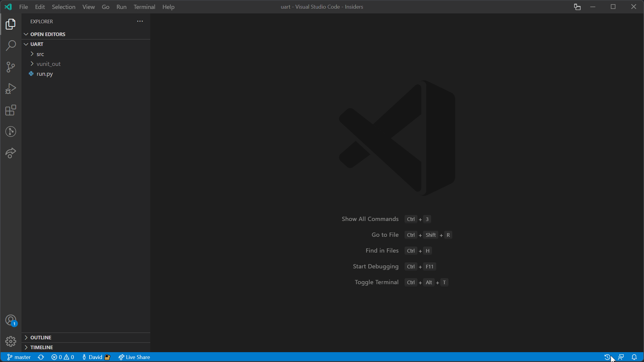Open the Help menu
This screenshot has width=644, height=362.
point(168,7)
